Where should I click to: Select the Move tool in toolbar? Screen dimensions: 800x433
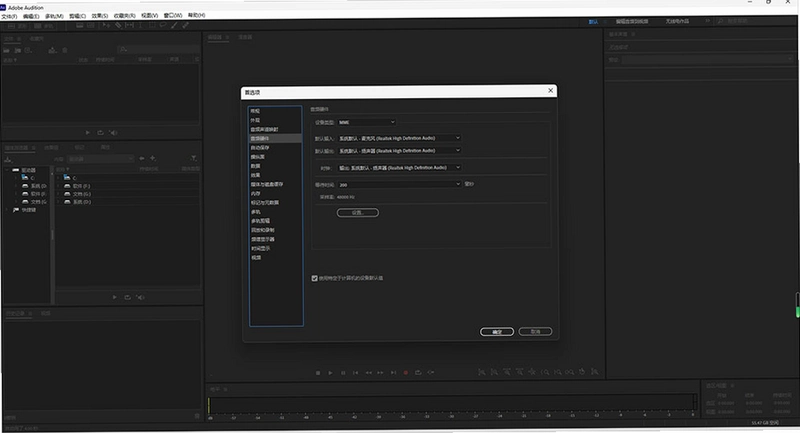pyautogui.click(x=106, y=25)
